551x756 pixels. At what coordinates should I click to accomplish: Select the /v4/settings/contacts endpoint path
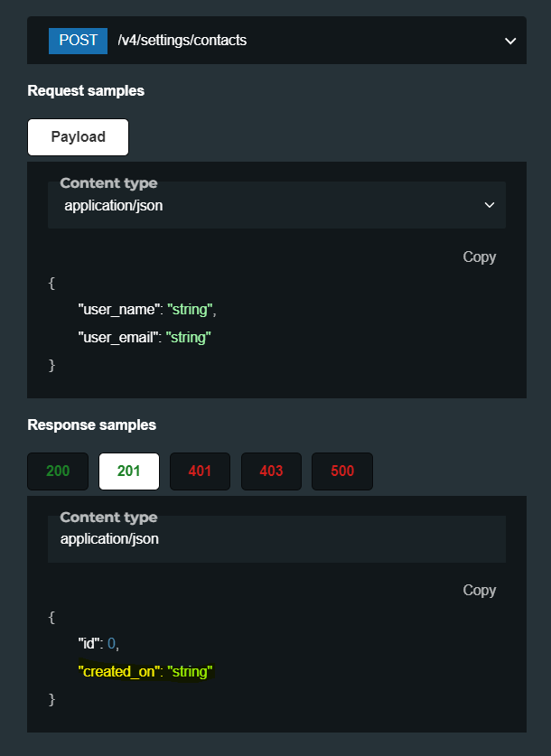pos(182,41)
